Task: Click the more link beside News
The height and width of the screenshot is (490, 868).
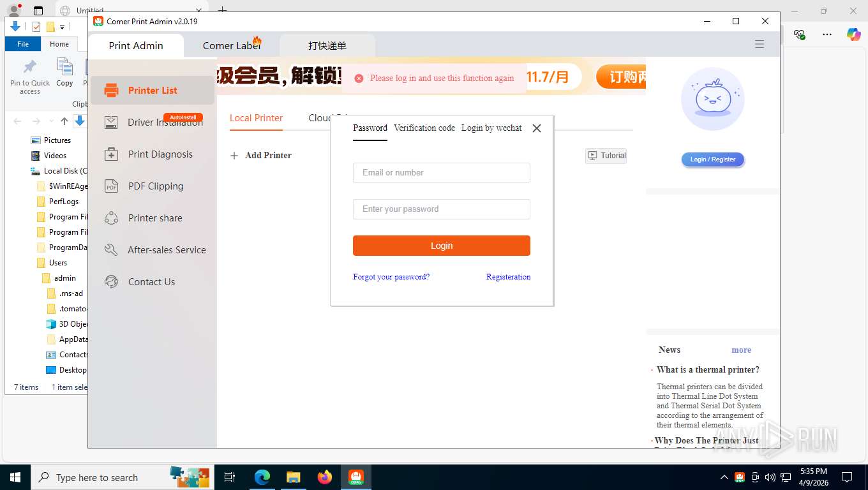Action: (741, 350)
